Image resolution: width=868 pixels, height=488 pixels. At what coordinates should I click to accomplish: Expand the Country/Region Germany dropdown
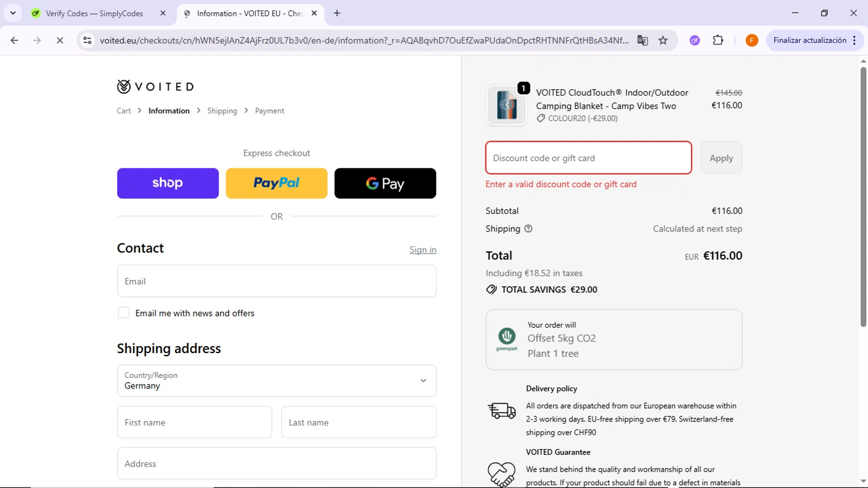(277, 381)
